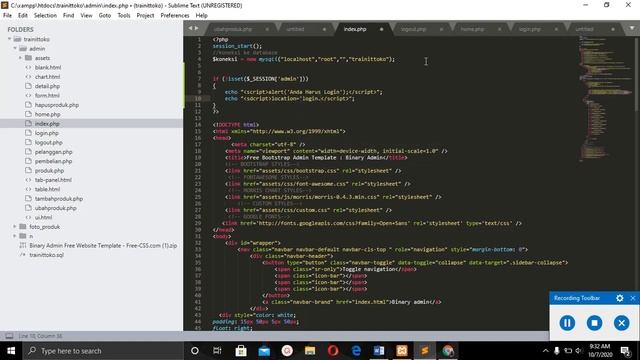Close the ubahproduk.php tab via its dot
The height and width of the screenshot is (360, 640).
[267, 29]
